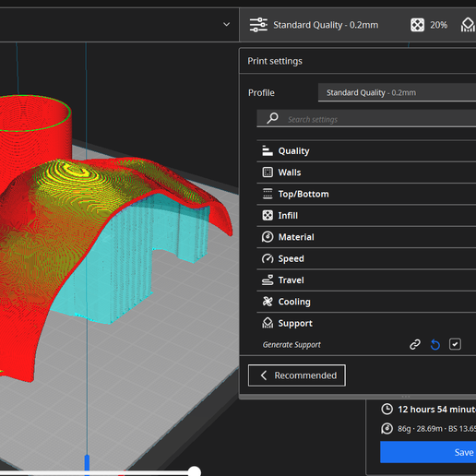Open print settings slider icon in header

[258, 25]
